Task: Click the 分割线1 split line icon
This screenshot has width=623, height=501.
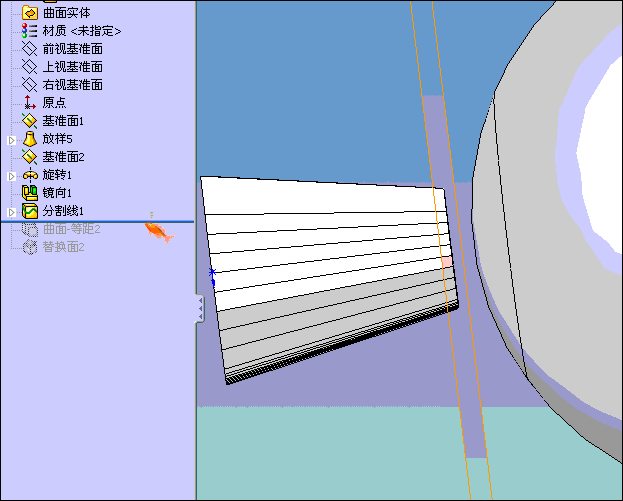Action: tap(30, 211)
